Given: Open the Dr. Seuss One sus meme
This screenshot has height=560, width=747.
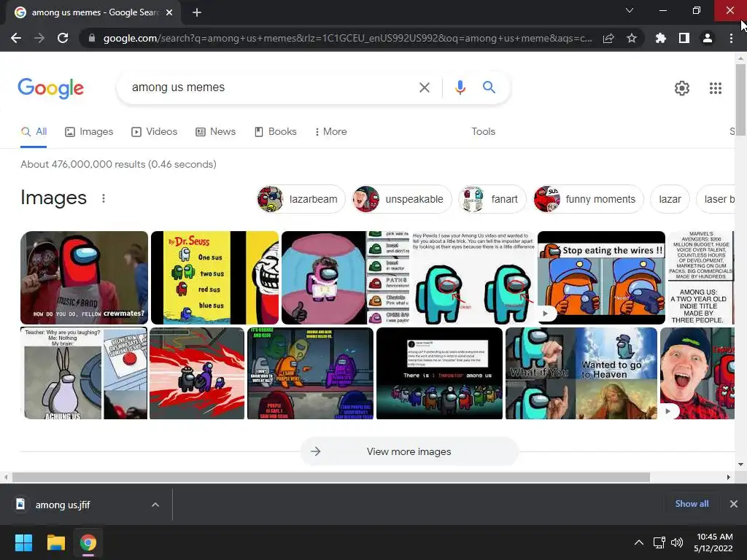Looking at the screenshot, I should (215, 278).
